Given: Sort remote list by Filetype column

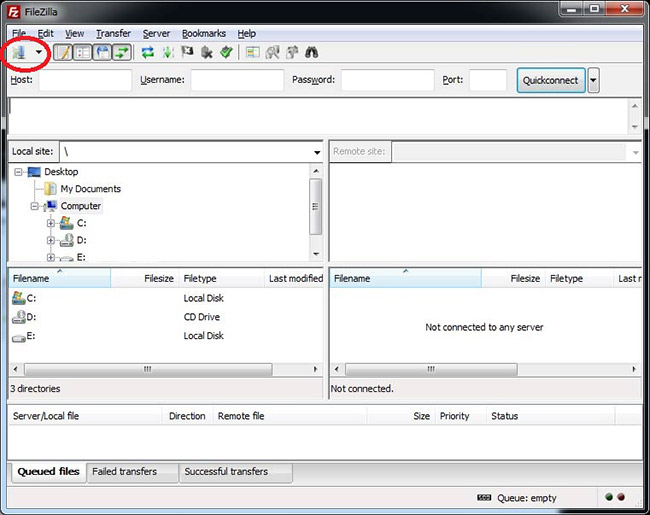Looking at the screenshot, I should point(579,278).
